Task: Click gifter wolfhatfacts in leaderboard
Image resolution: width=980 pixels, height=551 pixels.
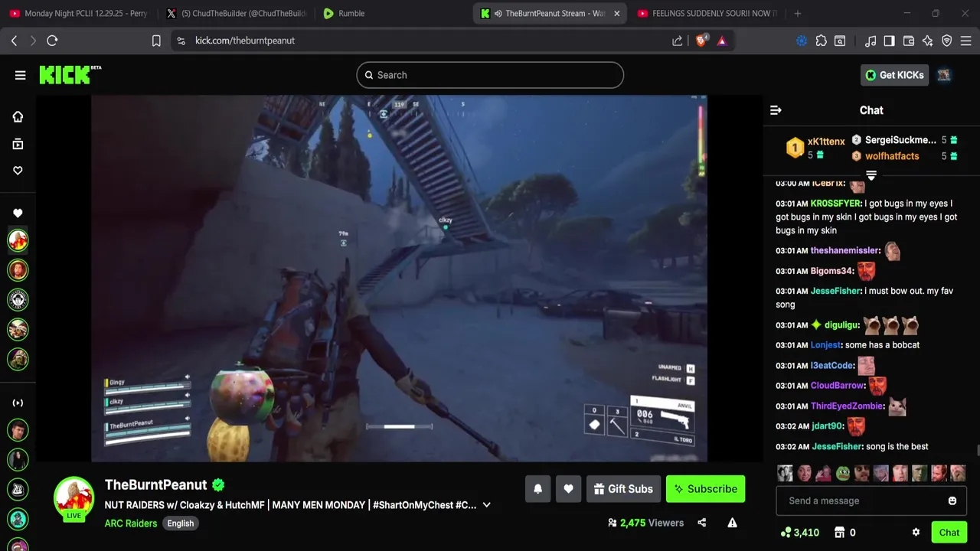Action: pyautogui.click(x=892, y=156)
